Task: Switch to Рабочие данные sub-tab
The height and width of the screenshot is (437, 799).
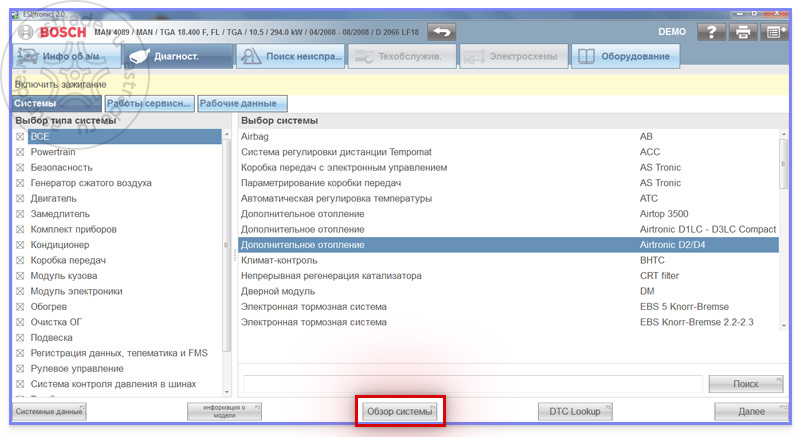Action: pos(243,103)
